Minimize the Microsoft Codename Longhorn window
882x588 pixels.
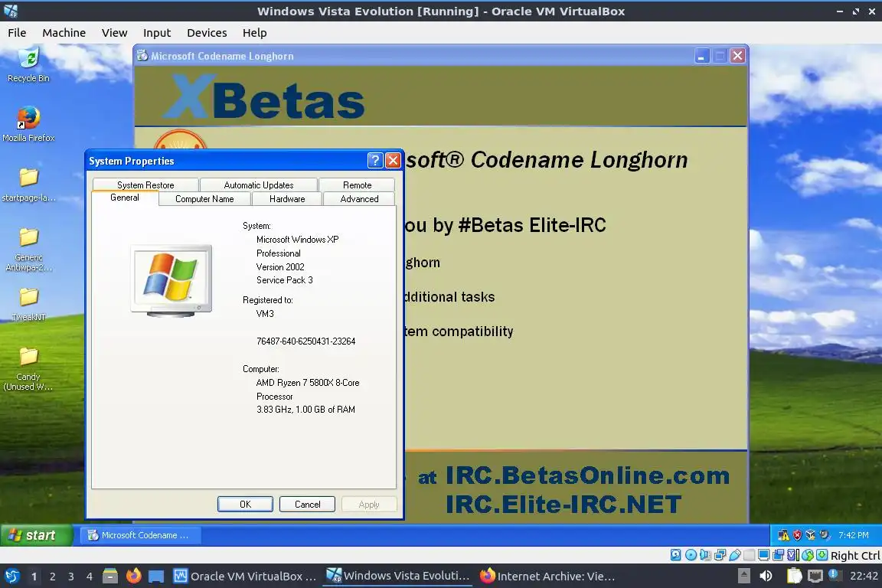tap(702, 56)
